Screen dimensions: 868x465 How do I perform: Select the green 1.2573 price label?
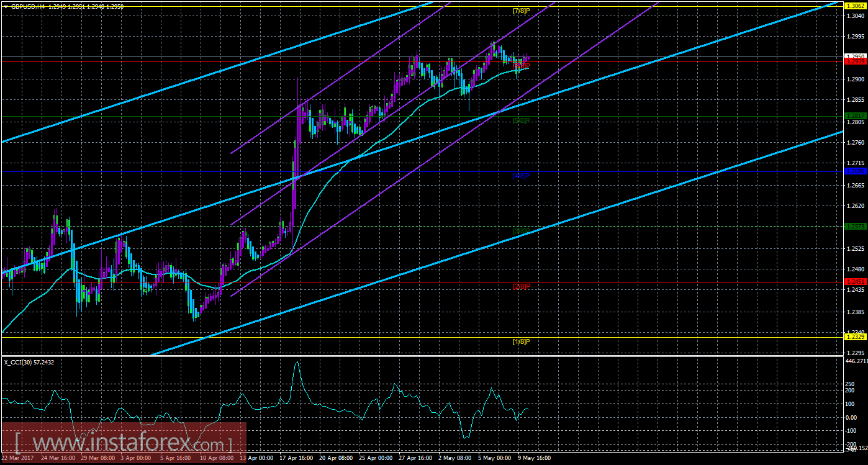coord(854,226)
